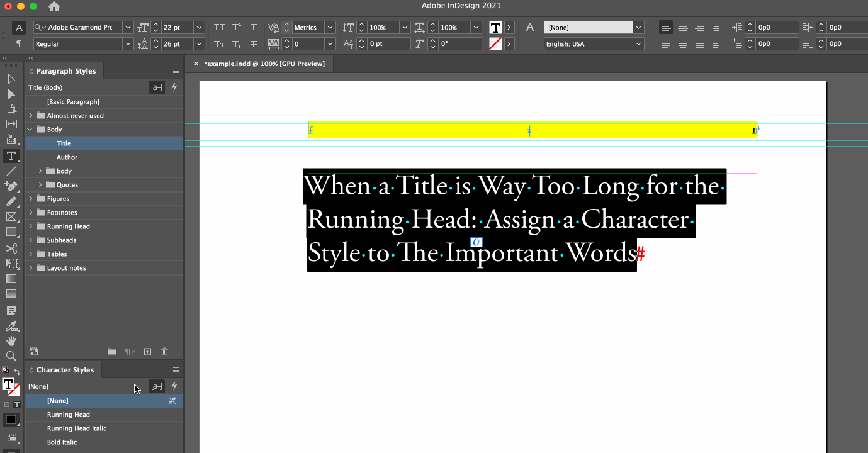
Task: Open the Paragraph Styles panel menu
Action: tap(176, 70)
